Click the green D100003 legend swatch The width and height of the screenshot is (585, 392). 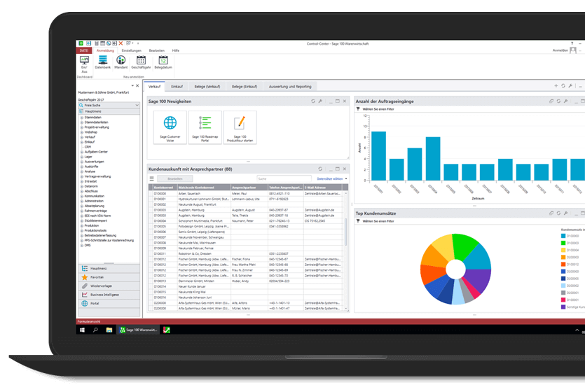point(563,243)
